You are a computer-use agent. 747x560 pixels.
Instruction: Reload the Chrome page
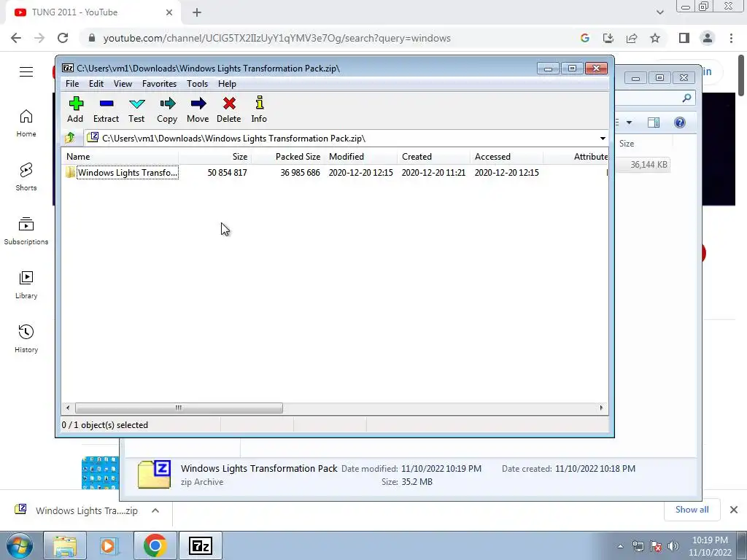pyautogui.click(x=63, y=38)
